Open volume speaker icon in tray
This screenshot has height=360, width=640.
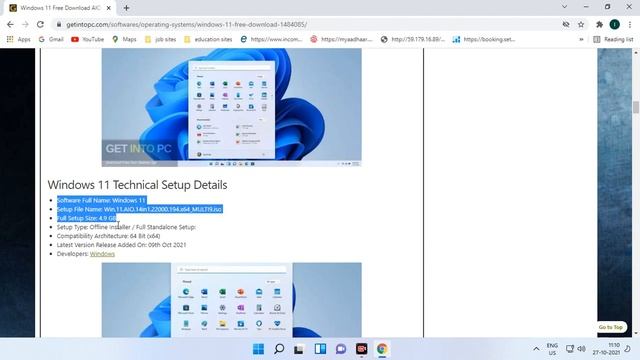582,349
